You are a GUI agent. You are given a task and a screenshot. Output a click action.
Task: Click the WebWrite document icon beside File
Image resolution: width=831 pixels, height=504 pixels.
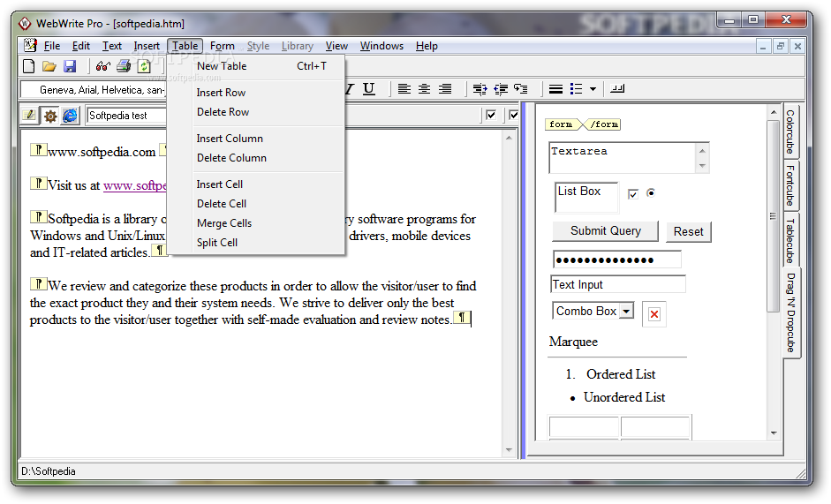[30, 46]
